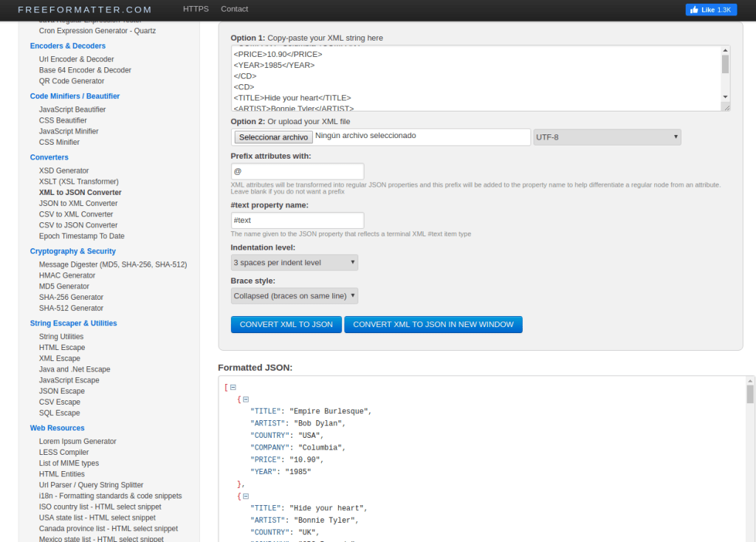Open the HTTPS menu item
The height and width of the screenshot is (542, 756).
(196, 9)
